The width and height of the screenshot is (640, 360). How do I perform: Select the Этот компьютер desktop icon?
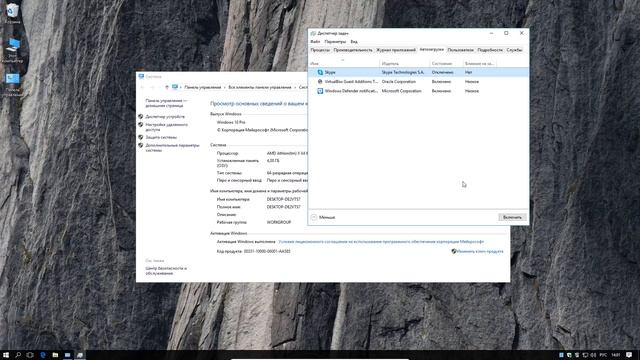12,50
